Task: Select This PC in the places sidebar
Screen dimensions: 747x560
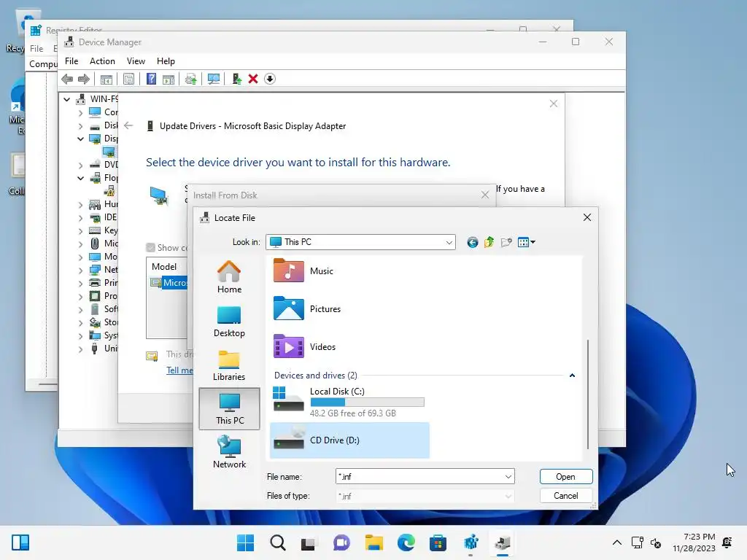Action: tap(229, 408)
